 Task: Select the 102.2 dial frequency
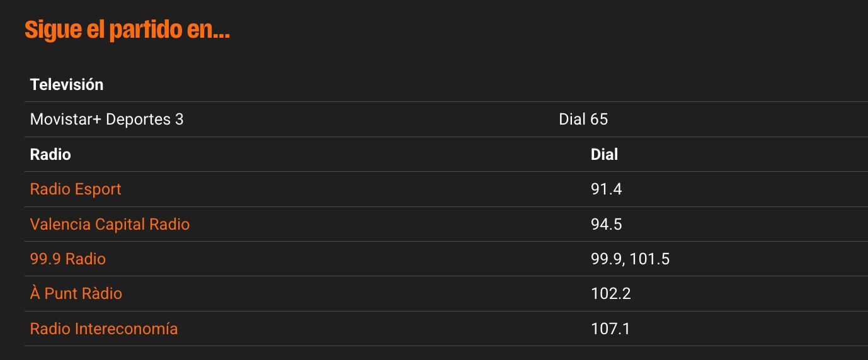[x=610, y=294]
